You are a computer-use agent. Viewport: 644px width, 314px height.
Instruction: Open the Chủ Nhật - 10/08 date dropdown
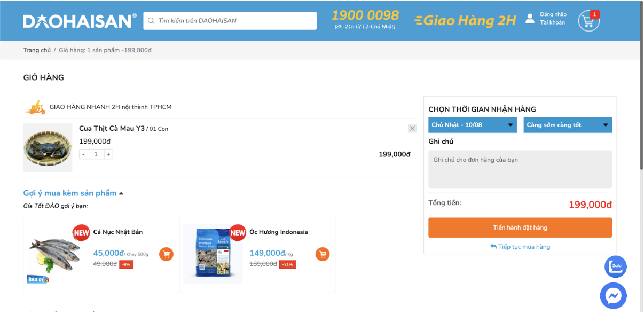click(473, 125)
